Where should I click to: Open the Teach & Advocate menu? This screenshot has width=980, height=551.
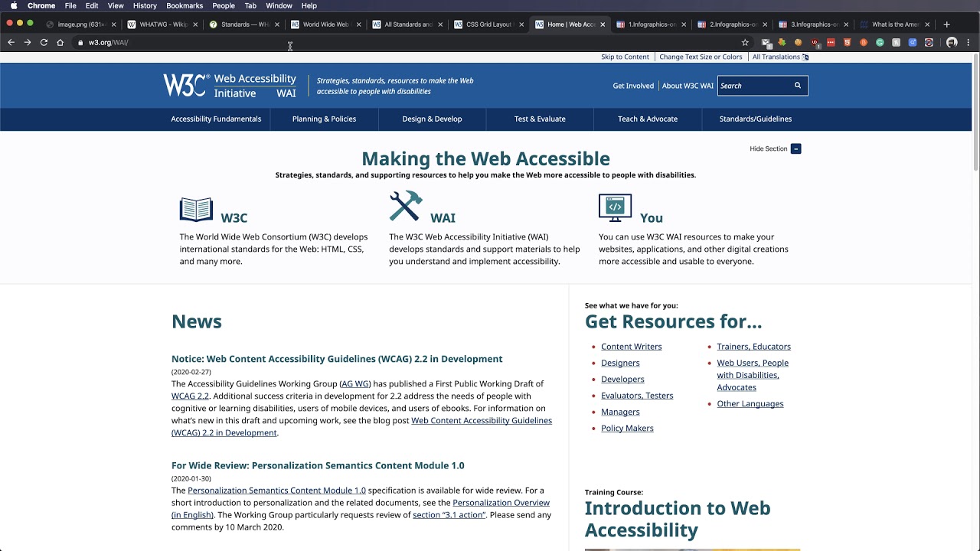[648, 119]
